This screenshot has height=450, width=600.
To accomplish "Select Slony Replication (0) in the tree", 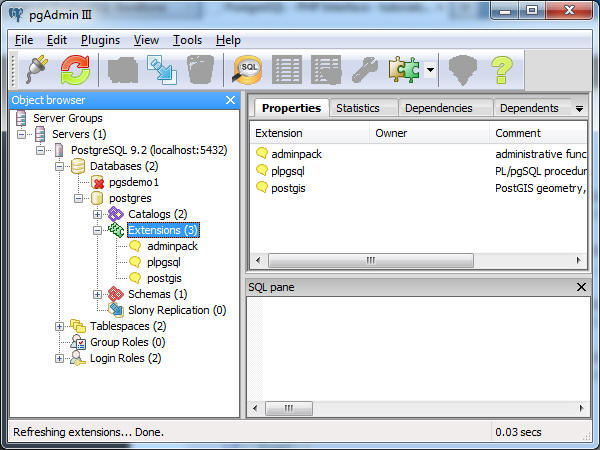I will pyautogui.click(x=177, y=310).
